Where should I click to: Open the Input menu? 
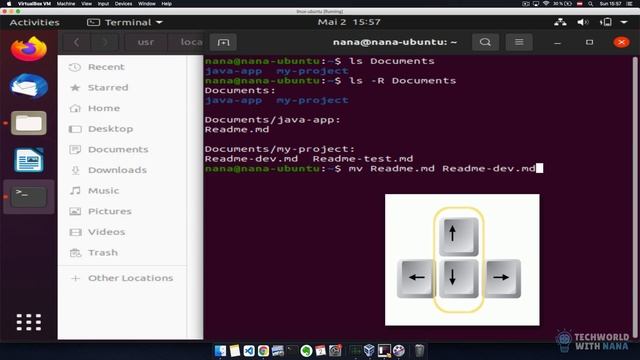click(103, 4)
